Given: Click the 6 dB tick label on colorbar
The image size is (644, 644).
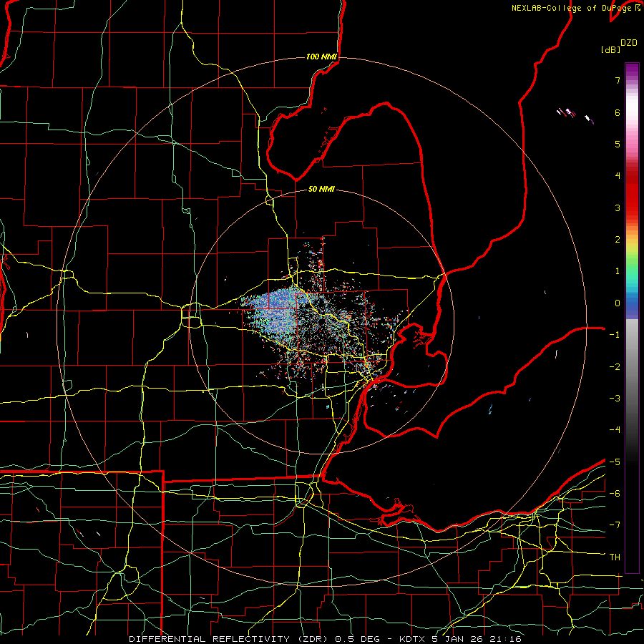Looking at the screenshot, I should tap(618, 112).
